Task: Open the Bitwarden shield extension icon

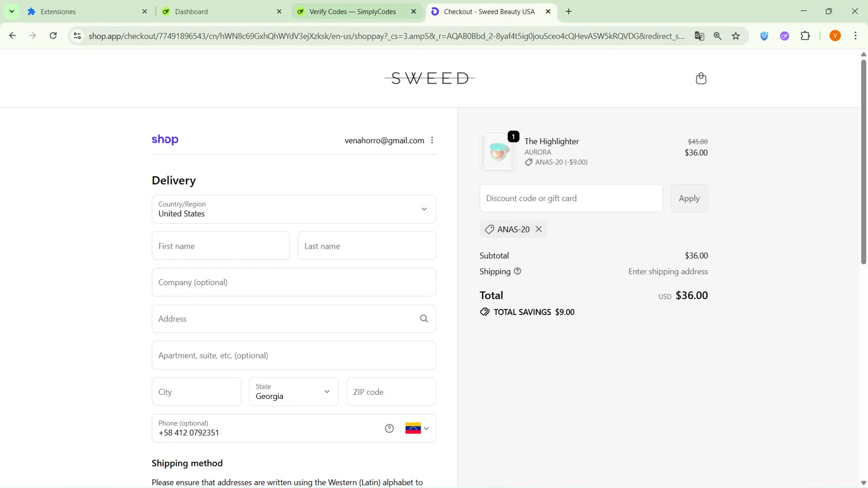Action: (764, 36)
